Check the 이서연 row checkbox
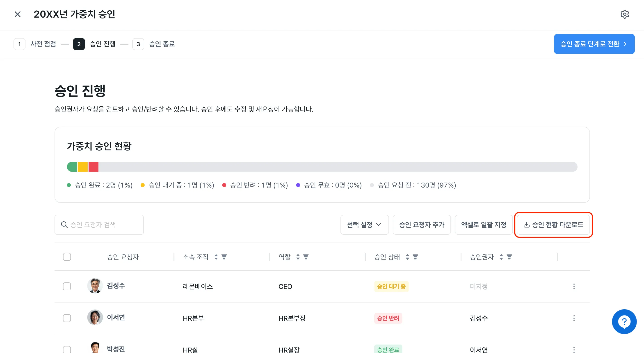Screen dimensions: 644x353 click(x=67, y=318)
